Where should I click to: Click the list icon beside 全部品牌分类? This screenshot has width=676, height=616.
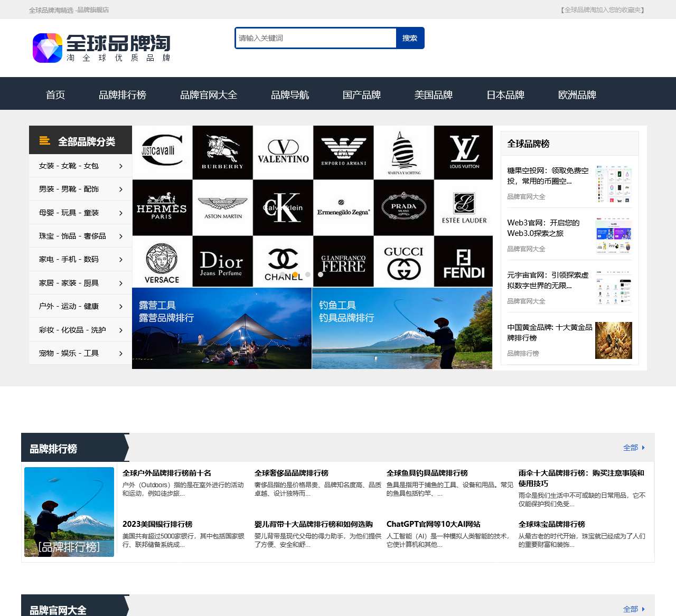pyautogui.click(x=43, y=140)
